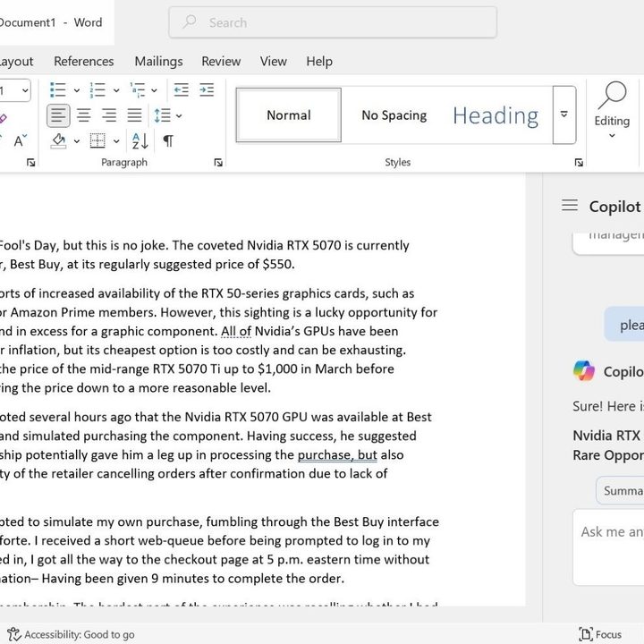This screenshot has height=644, width=644.
Task: Open Styles pane dialog launcher
Action: 579,163
